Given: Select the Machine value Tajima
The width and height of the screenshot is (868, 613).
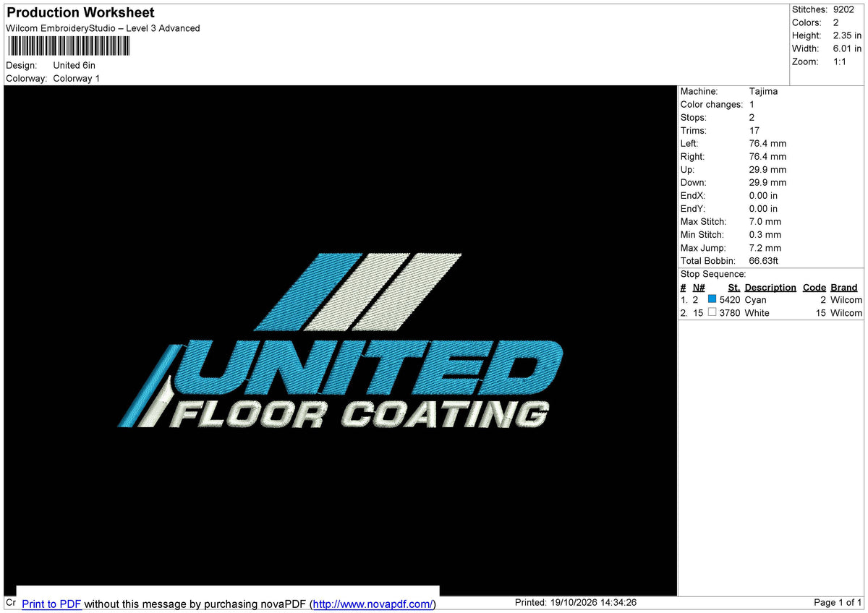Looking at the screenshot, I should (x=763, y=91).
